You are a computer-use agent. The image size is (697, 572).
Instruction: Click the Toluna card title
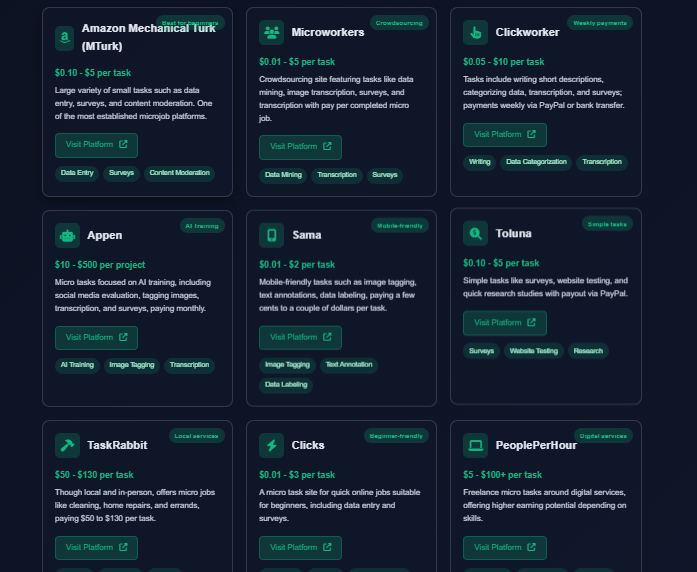(x=513, y=233)
